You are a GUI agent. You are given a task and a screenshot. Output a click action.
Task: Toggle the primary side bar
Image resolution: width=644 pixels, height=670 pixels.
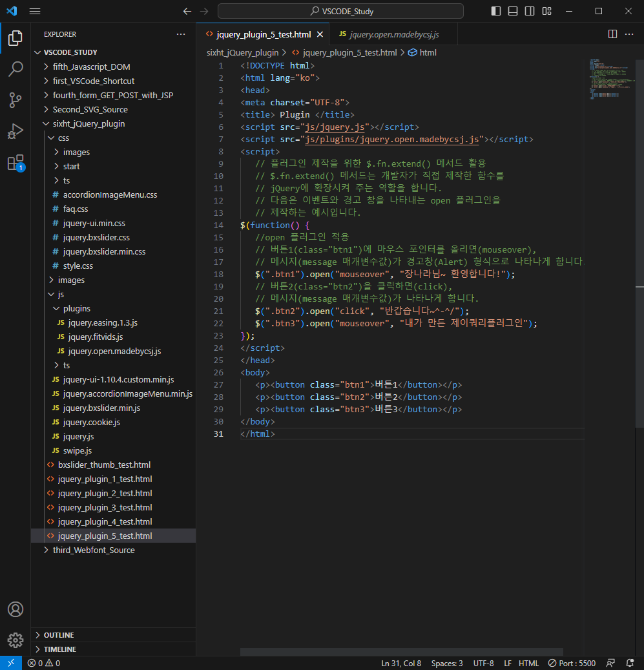pyautogui.click(x=496, y=11)
